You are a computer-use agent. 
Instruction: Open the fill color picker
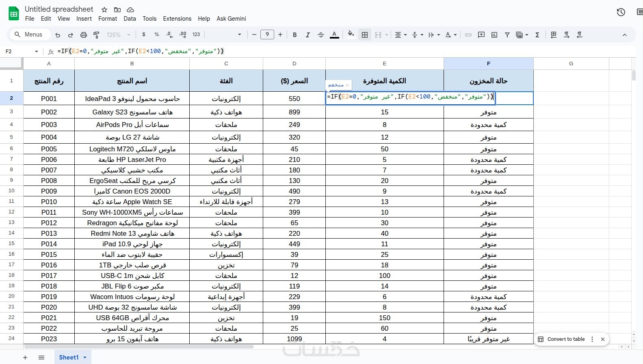(351, 34)
